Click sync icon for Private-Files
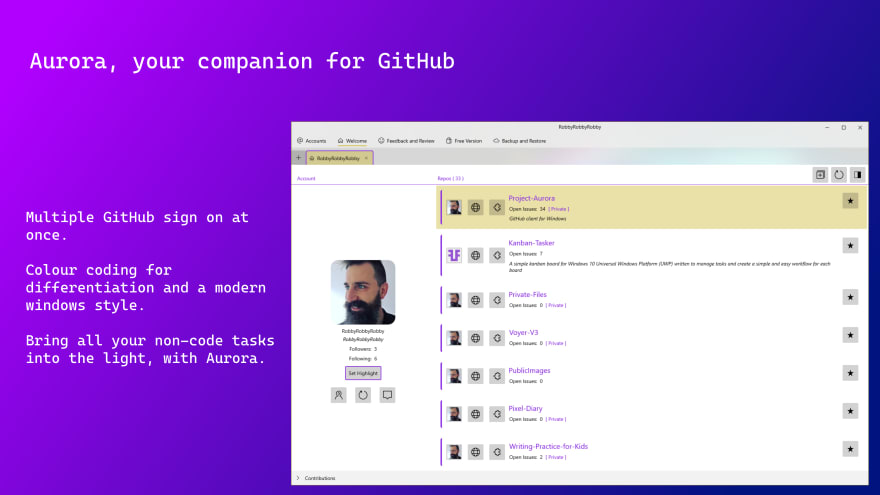 pyautogui.click(x=497, y=300)
